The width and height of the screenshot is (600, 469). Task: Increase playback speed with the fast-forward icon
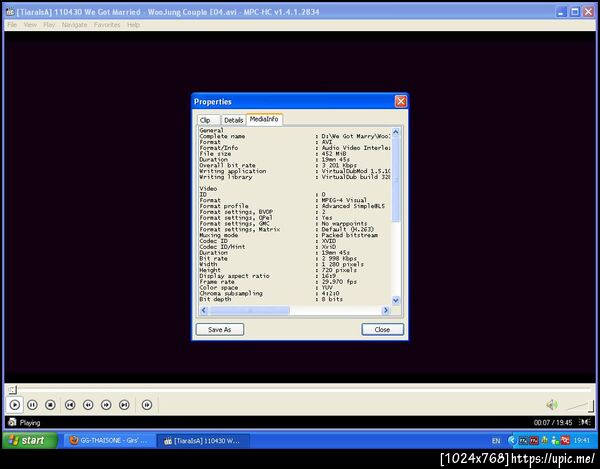(106, 405)
